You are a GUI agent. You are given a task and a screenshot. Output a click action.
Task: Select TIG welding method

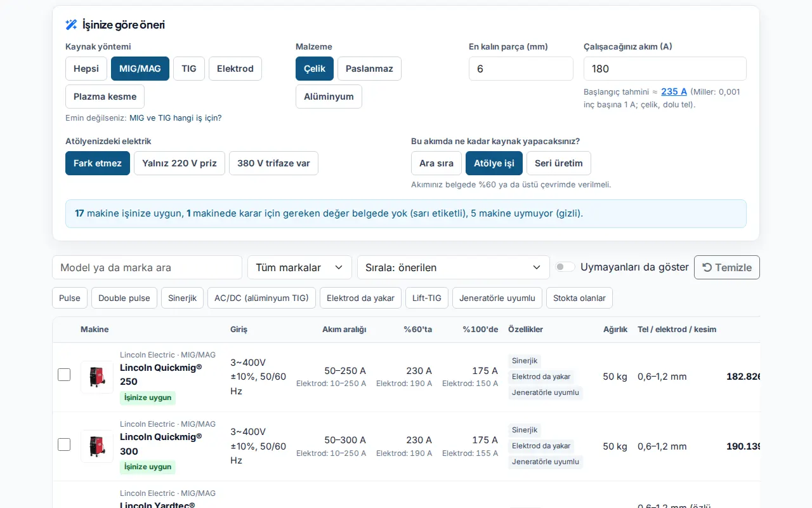coord(189,69)
